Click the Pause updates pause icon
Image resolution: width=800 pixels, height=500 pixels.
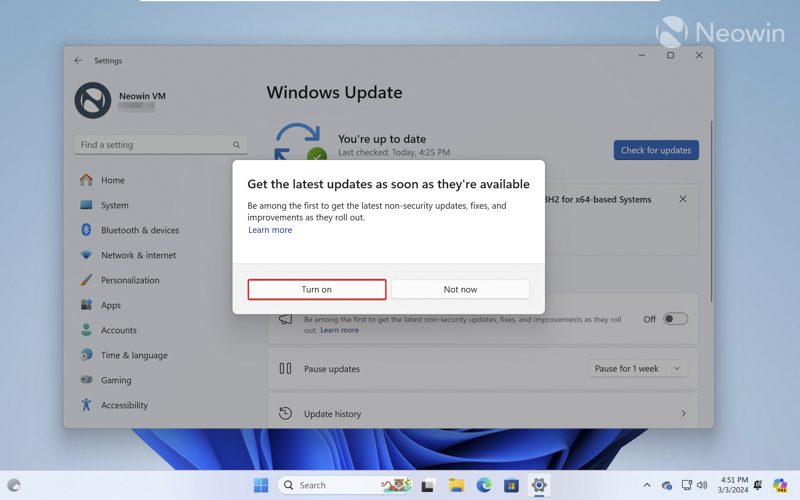tap(285, 368)
